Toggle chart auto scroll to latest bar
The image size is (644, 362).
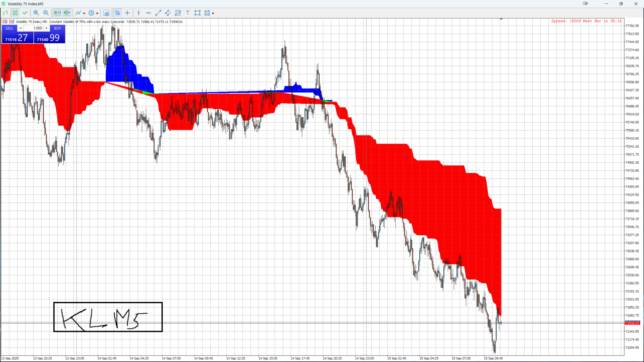click(57, 13)
